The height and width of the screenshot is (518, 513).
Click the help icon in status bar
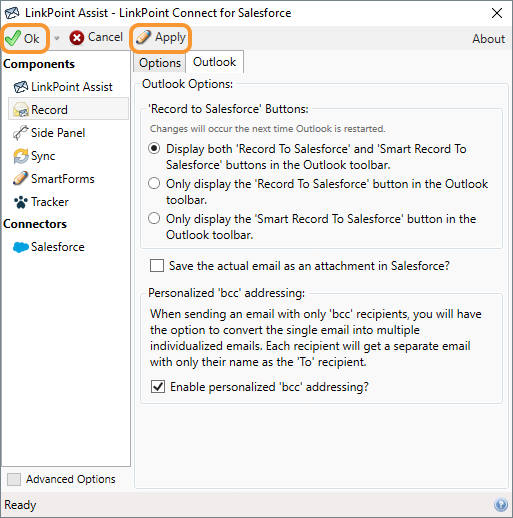pyautogui.click(x=501, y=505)
